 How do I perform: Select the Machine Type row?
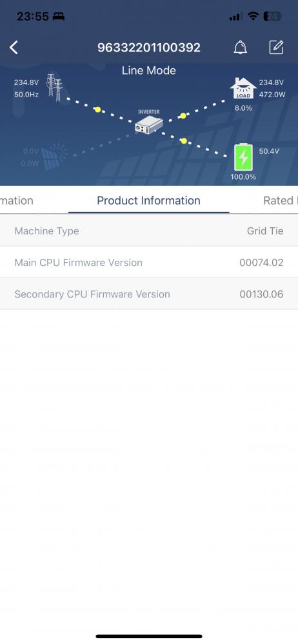click(x=149, y=231)
